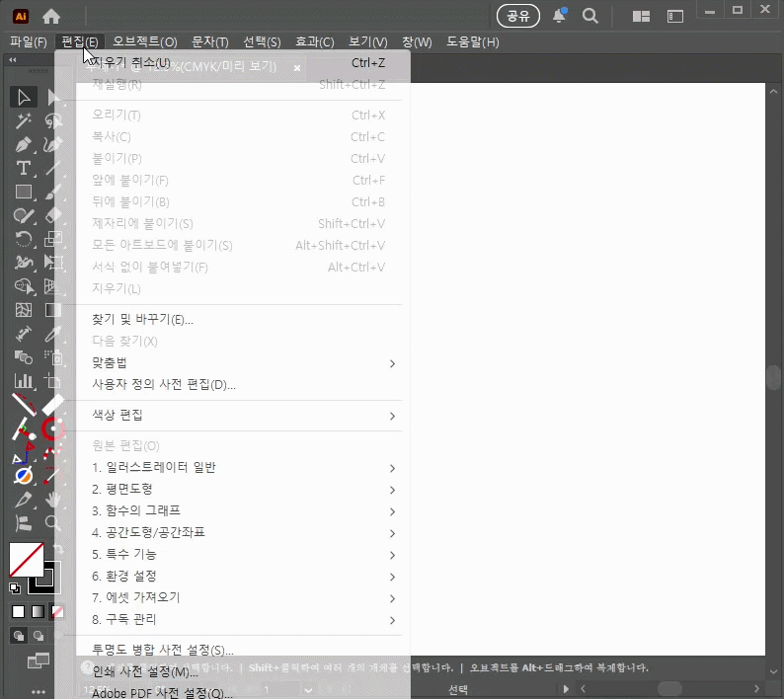Viewport: 784px width, 699px height.
Task: Select the Scale tool
Action: click(x=52, y=239)
